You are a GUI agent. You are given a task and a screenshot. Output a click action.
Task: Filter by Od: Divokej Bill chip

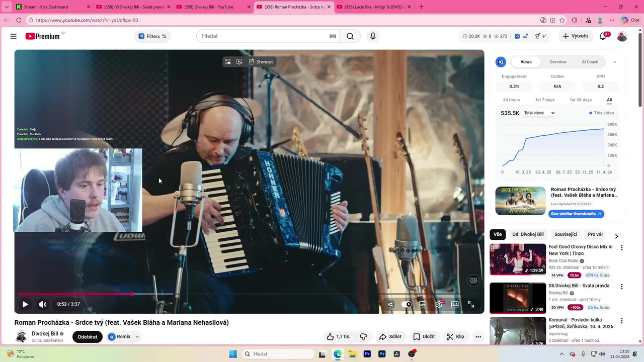coord(528,234)
